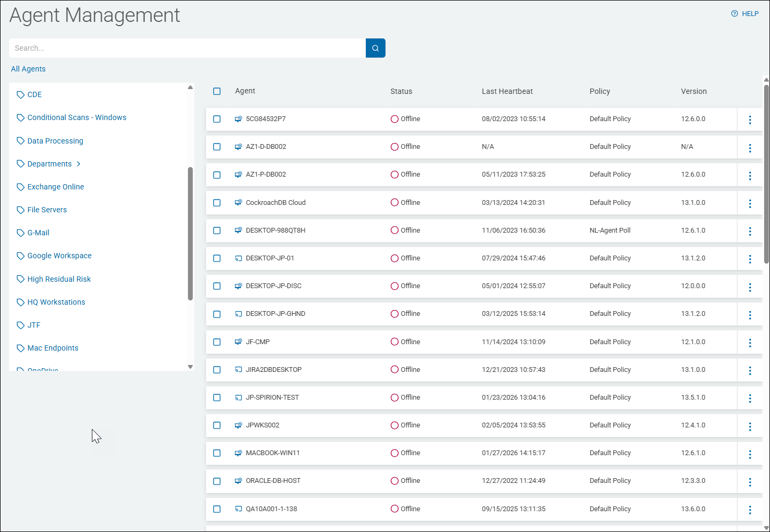Select the checkbox for agent 5CG84532P7

[x=217, y=119]
